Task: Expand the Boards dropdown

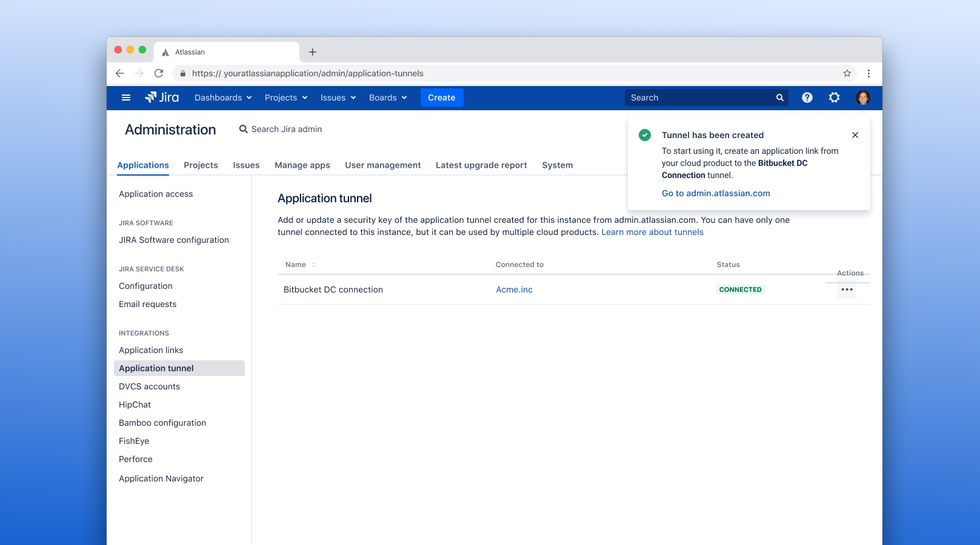Action: pyautogui.click(x=388, y=97)
